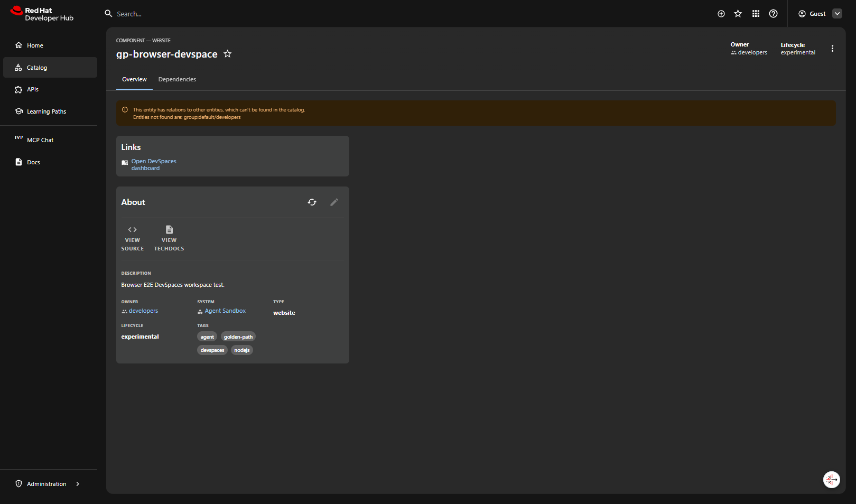Click the 'Entities not found' warning text

(x=187, y=117)
